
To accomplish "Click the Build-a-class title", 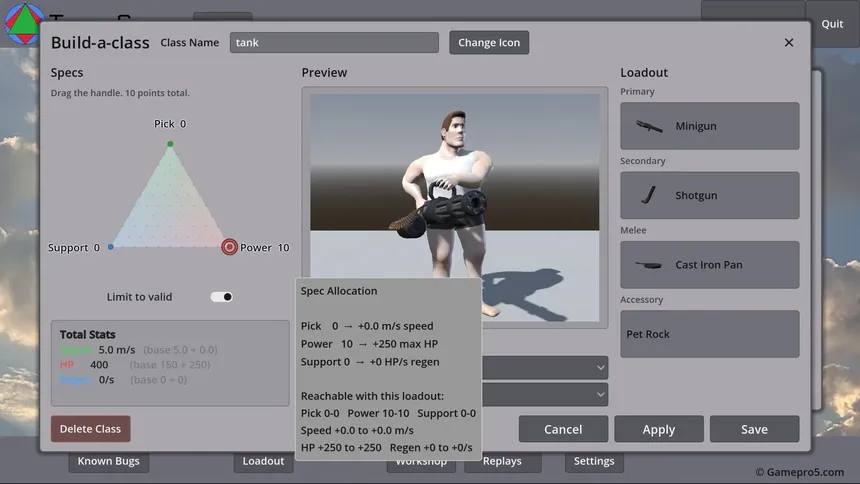I will tap(100, 43).
